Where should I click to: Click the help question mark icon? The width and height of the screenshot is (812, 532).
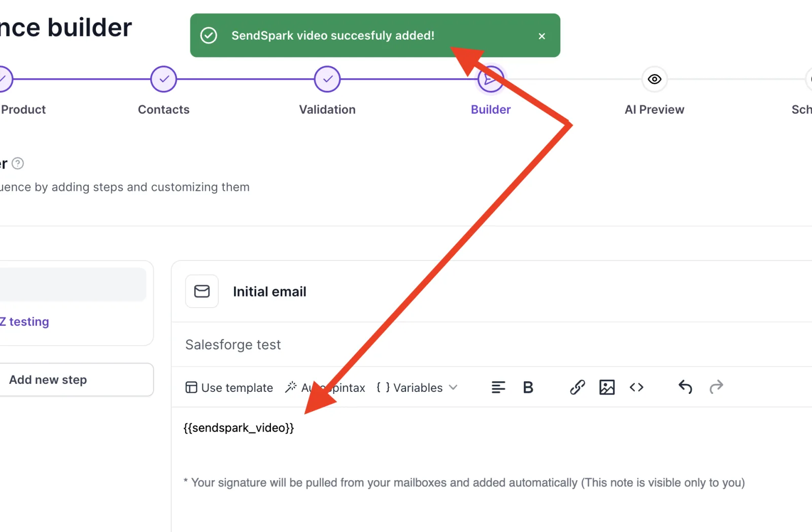(18, 163)
